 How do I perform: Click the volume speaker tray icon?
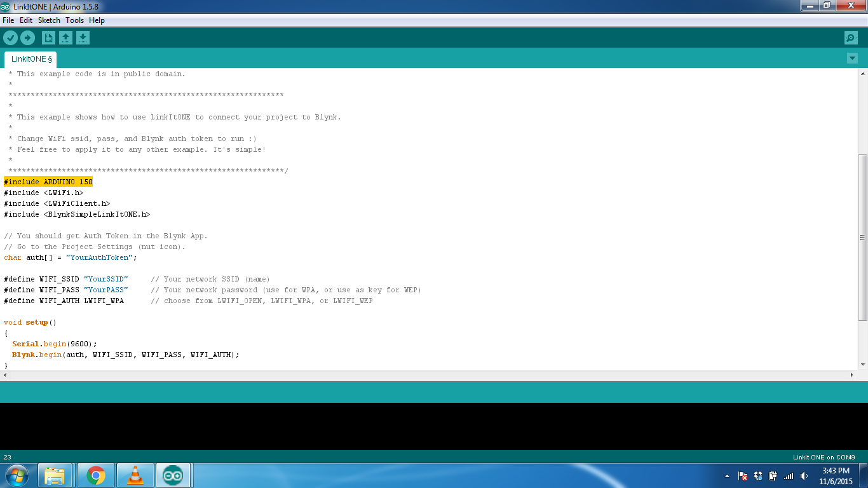click(804, 476)
